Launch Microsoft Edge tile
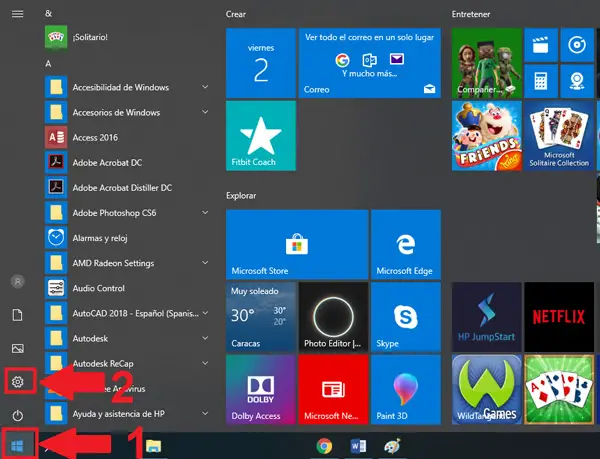 405,244
